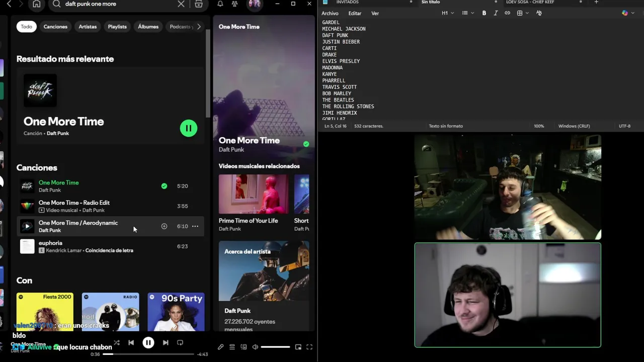The height and width of the screenshot is (362, 644).
Task: Select the euphoria song row
Action: coord(111,246)
